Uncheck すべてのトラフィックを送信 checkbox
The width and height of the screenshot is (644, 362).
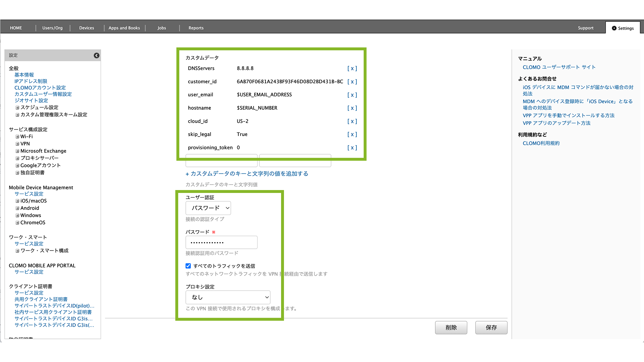pyautogui.click(x=188, y=266)
